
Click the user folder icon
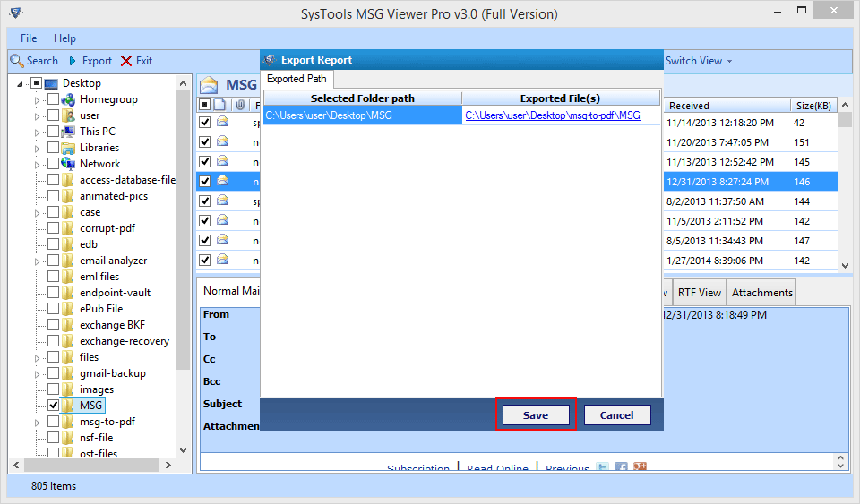pyautogui.click(x=68, y=115)
